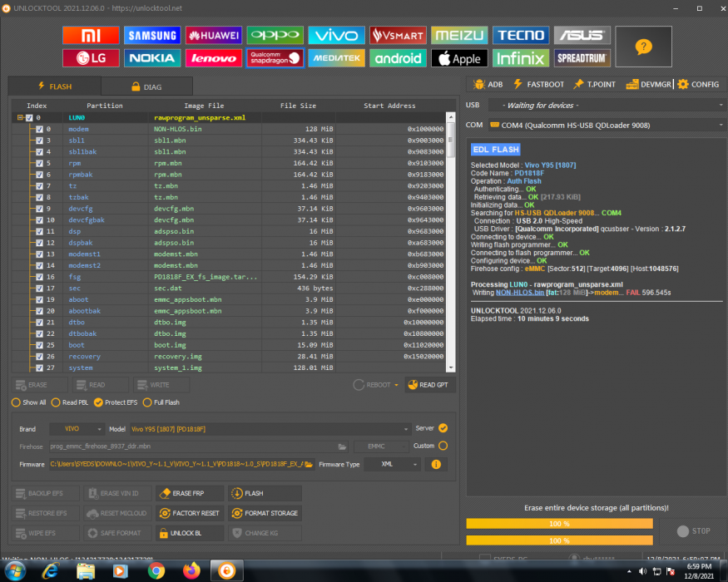Click the firmware info icon
Image resolution: width=728 pixels, height=582 pixels.
pyautogui.click(x=436, y=464)
